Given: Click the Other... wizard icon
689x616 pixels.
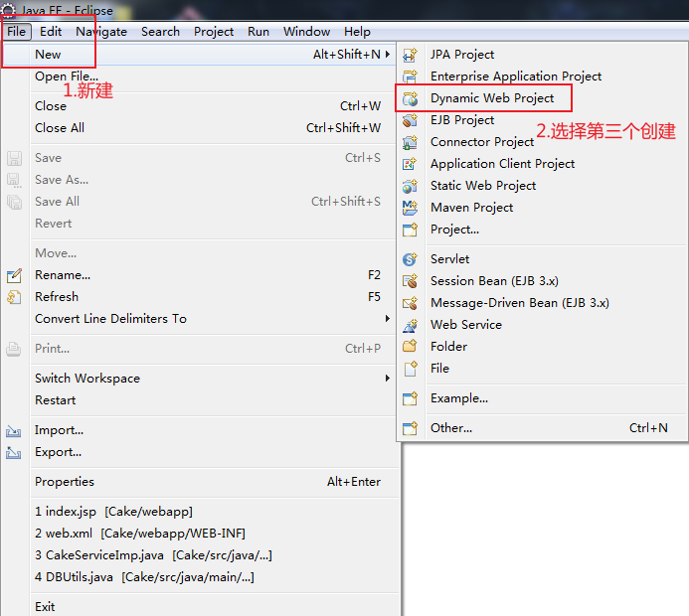Looking at the screenshot, I should (410, 428).
